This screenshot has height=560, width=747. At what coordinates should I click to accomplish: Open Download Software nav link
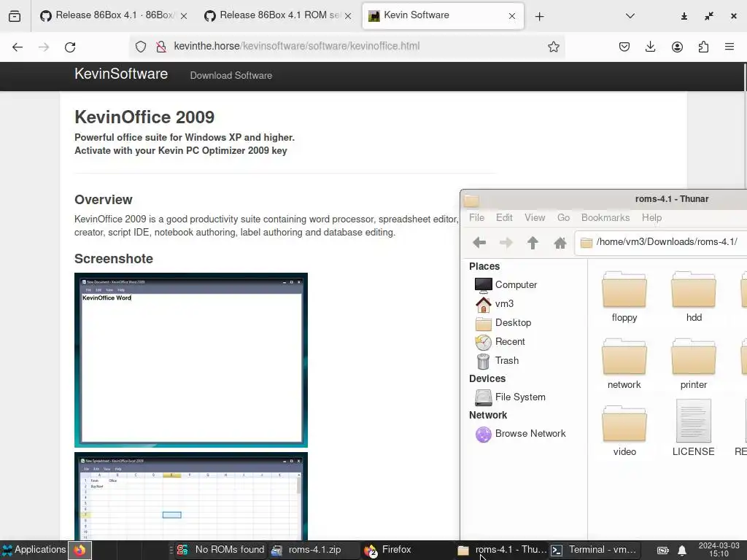231,75
